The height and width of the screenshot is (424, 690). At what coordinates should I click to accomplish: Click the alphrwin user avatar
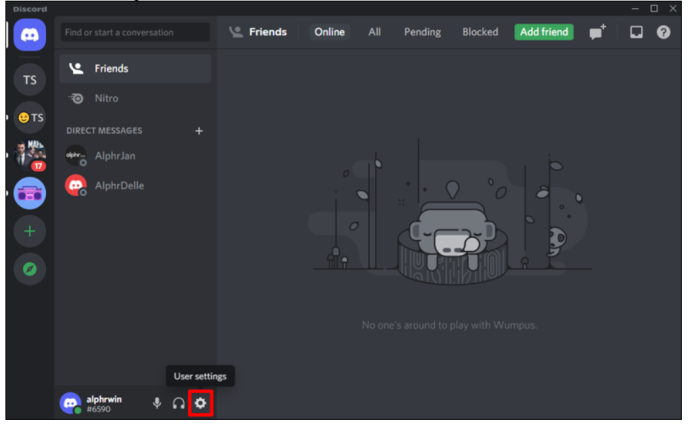pos(70,403)
